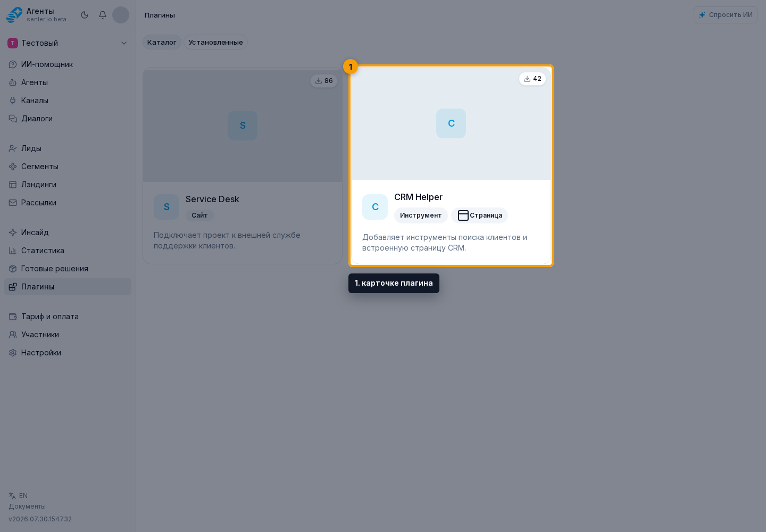Click Service Desk cover thumbnail
Viewport: 766px width, 532px height.
point(243,126)
